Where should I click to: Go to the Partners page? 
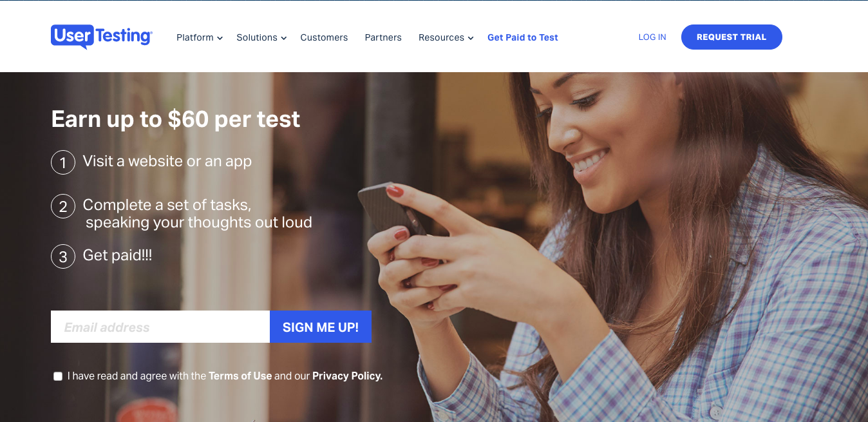383,37
